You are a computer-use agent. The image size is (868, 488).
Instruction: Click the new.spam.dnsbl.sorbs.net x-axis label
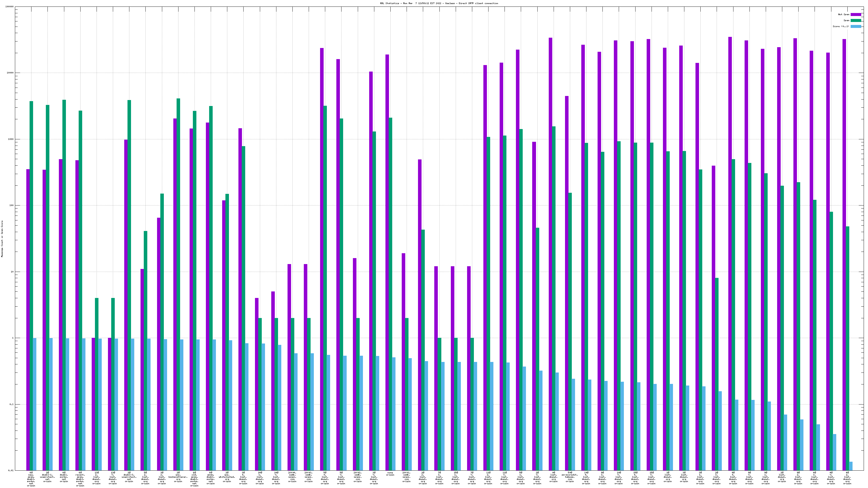[31, 479]
